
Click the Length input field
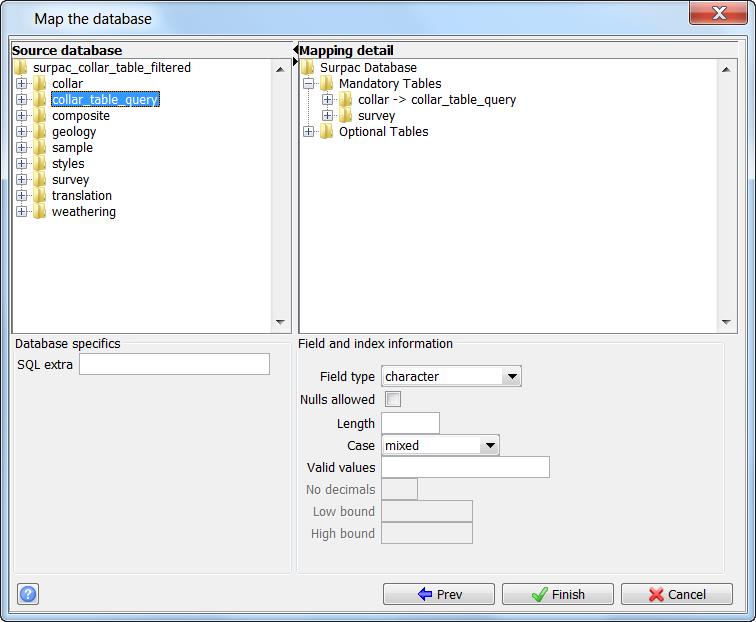click(x=410, y=423)
